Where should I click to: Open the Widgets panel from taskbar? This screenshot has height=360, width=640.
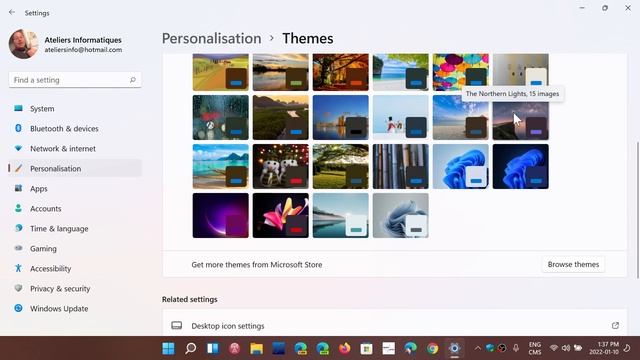point(213,348)
